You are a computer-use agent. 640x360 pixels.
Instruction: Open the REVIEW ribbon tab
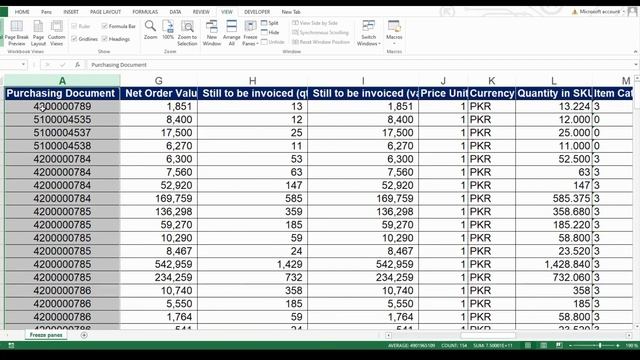[x=201, y=12]
